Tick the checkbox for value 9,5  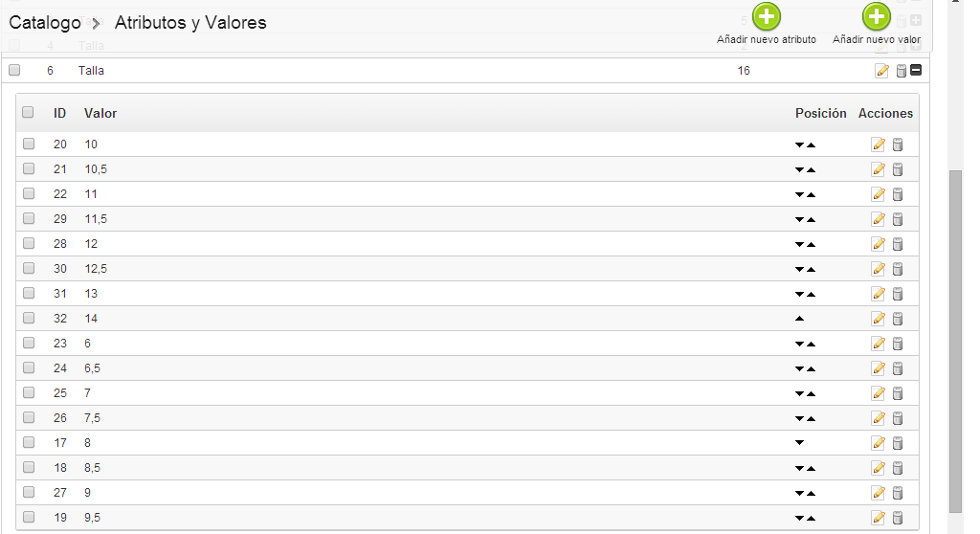(29, 518)
